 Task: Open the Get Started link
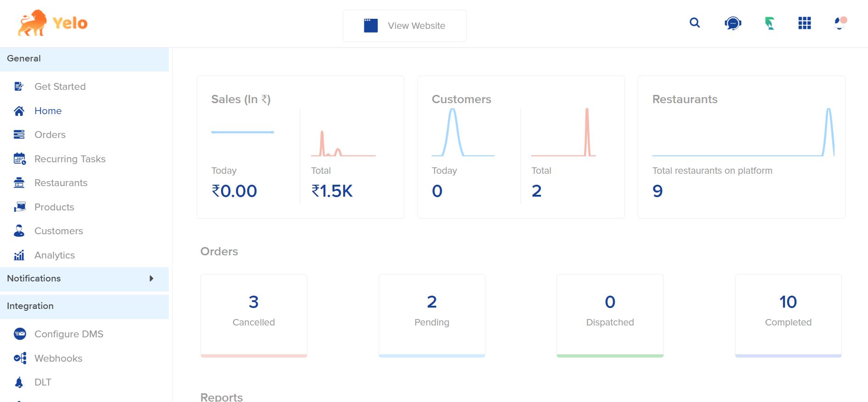pos(60,87)
